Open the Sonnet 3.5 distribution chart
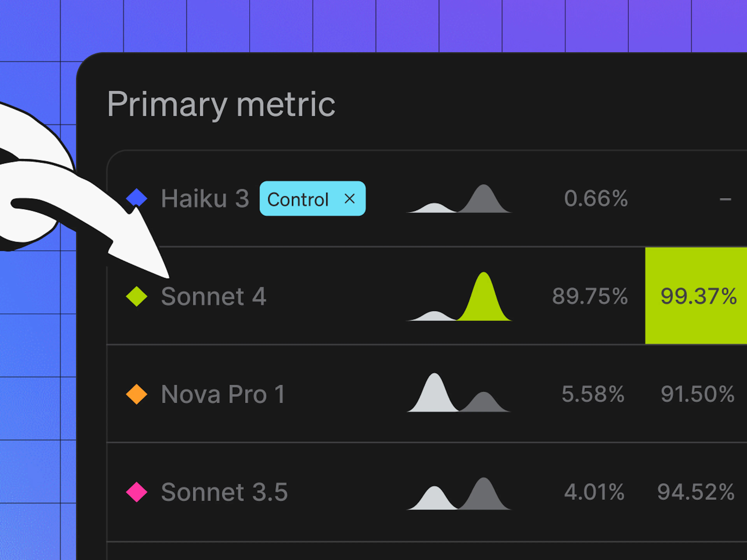This screenshot has height=560, width=747. tap(459, 493)
